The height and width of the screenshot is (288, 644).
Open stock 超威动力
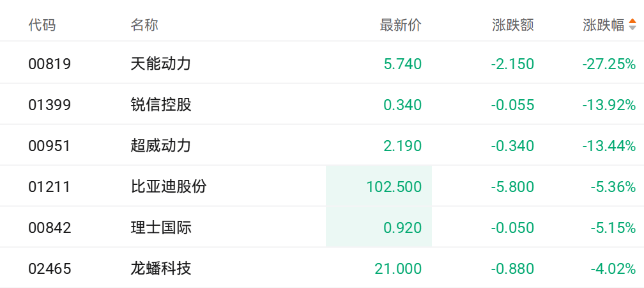pyautogui.click(x=161, y=146)
